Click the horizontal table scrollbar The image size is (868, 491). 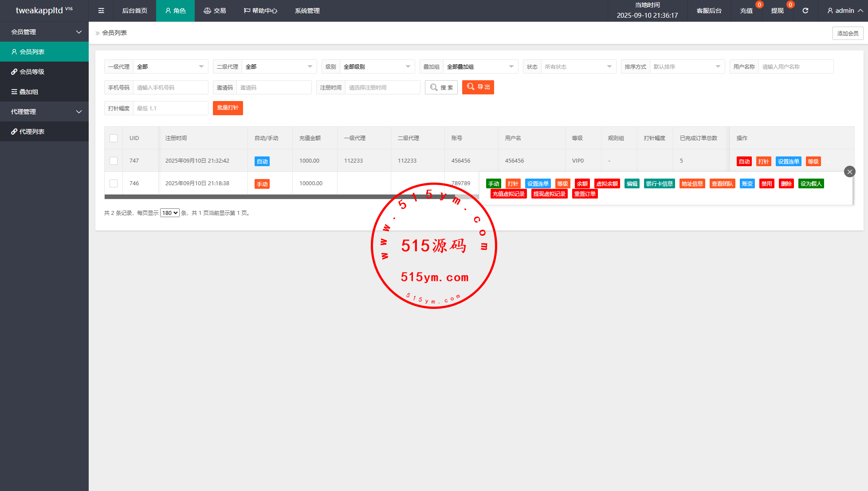279,197
